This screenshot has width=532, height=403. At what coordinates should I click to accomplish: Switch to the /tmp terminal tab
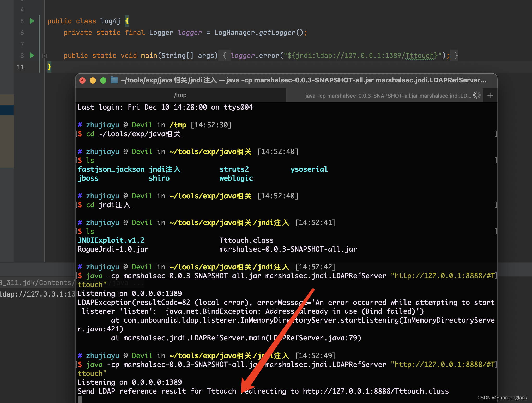(180, 95)
